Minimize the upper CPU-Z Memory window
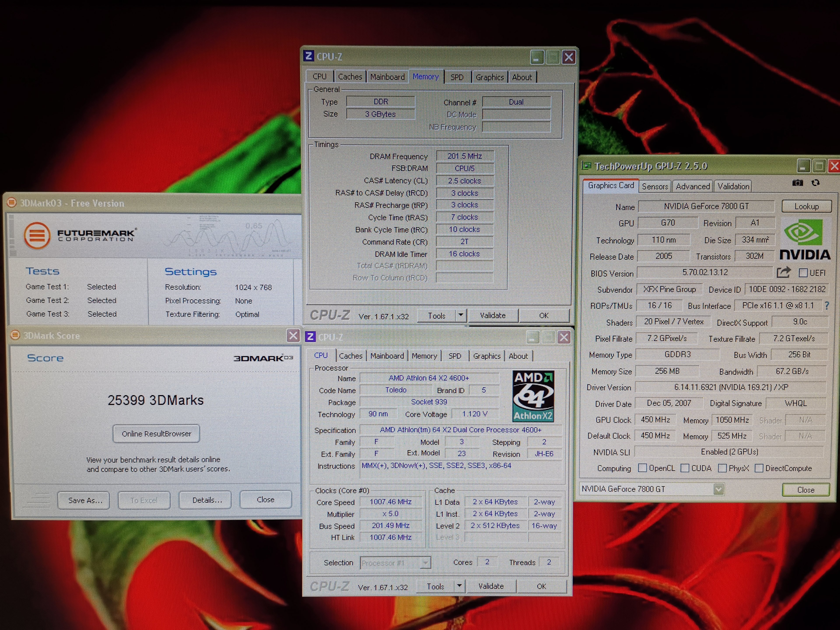Image resolution: width=840 pixels, height=630 pixels. (537, 58)
